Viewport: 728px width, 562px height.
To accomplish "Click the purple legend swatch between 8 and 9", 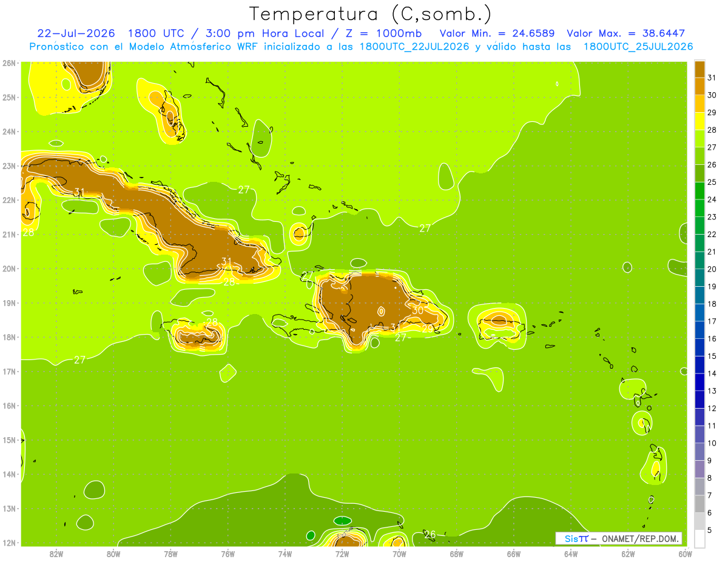I will click(699, 469).
